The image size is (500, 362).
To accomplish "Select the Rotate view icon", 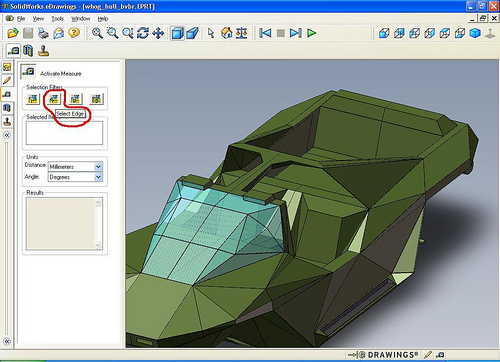I will [x=143, y=33].
